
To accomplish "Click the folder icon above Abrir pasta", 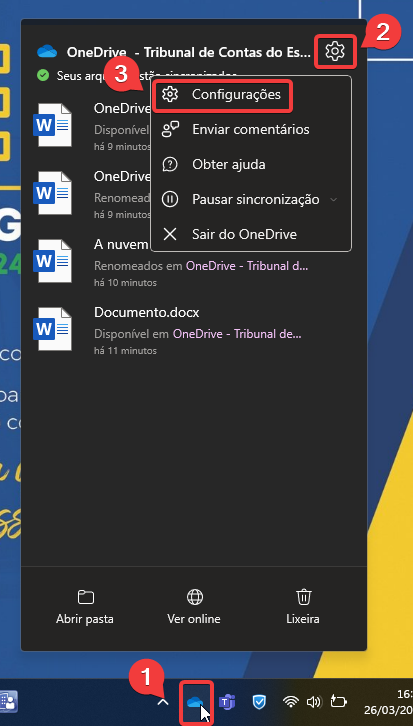I will 85,597.
